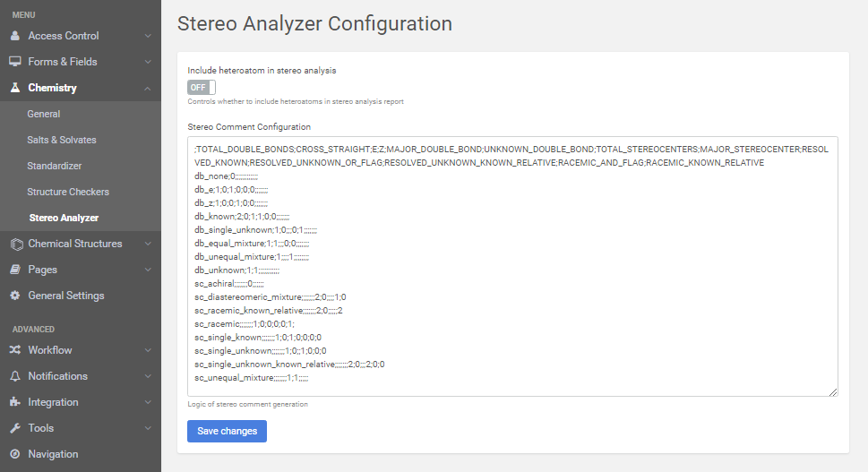868x472 pixels.
Task: Click the Navigation compass icon
Action: (x=15, y=454)
